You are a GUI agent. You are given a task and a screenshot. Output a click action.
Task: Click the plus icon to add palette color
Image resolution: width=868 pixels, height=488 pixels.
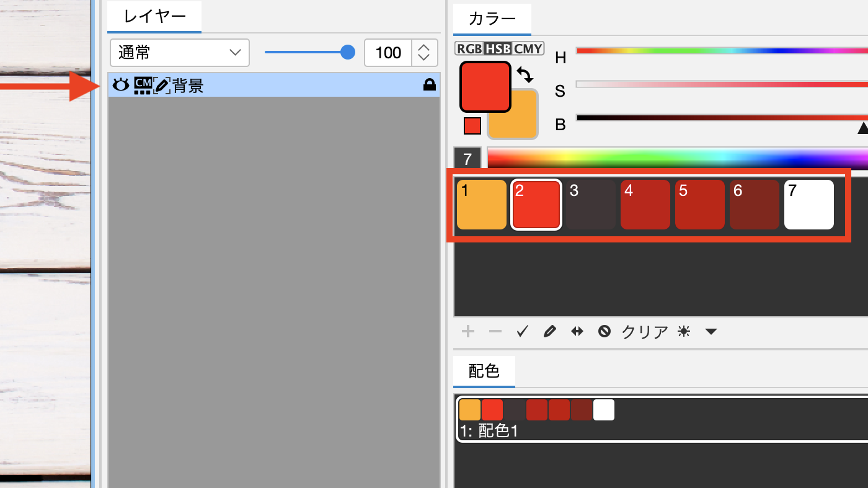pyautogui.click(x=468, y=332)
